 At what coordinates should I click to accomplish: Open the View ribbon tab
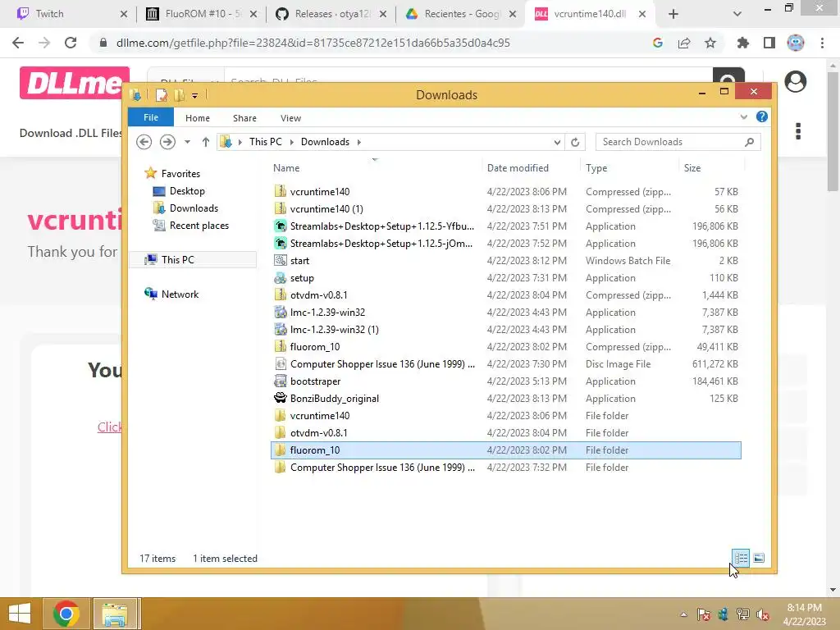point(290,118)
